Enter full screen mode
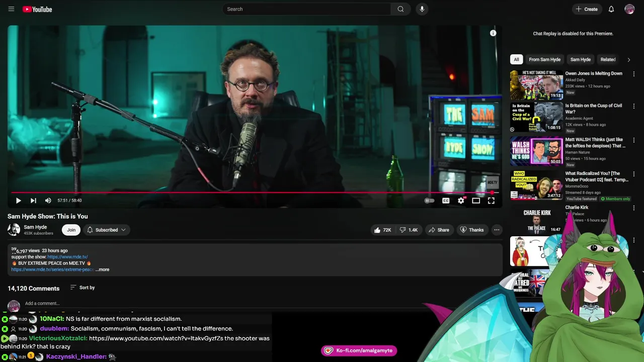The image size is (644, 362). click(x=491, y=201)
